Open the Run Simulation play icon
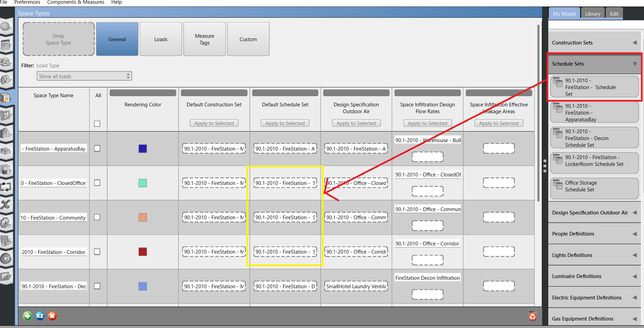Screen dimensions: 644x328 (x=6, y=258)
